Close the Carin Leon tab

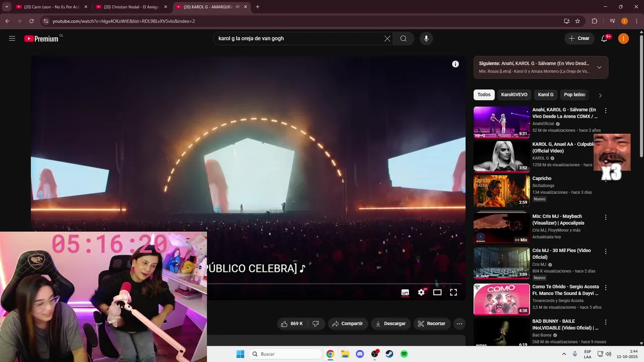point(86,7)
